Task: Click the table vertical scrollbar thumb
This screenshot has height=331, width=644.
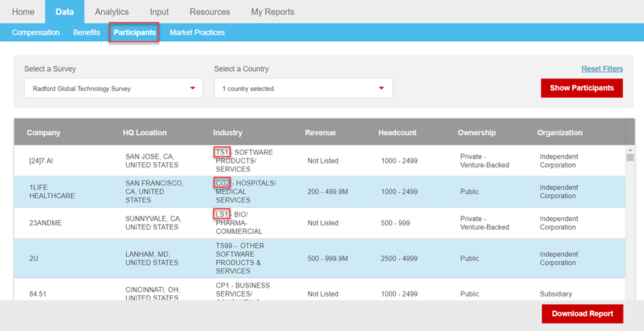Action: pyautogui.click(x=630, y=158)
